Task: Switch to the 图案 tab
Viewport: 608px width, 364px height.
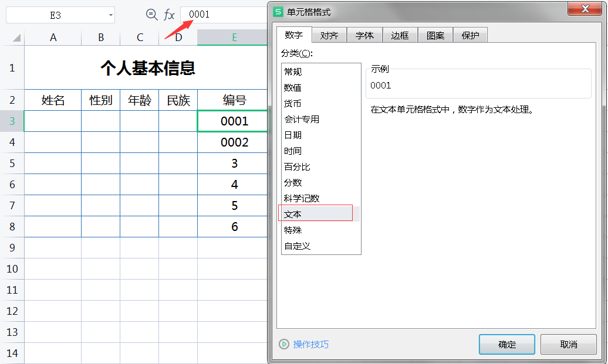Action: coord(435,36)
